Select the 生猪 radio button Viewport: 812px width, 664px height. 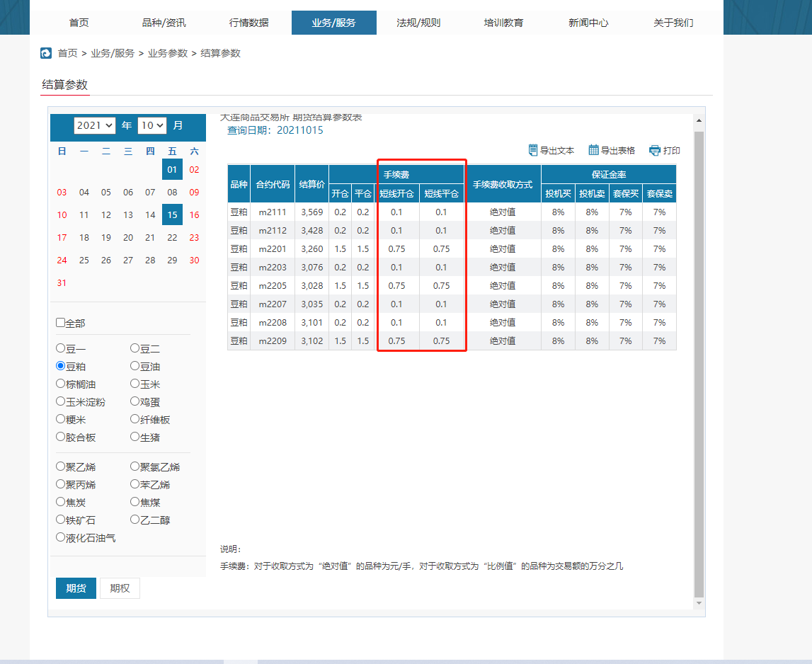click(x=135, y=437)
